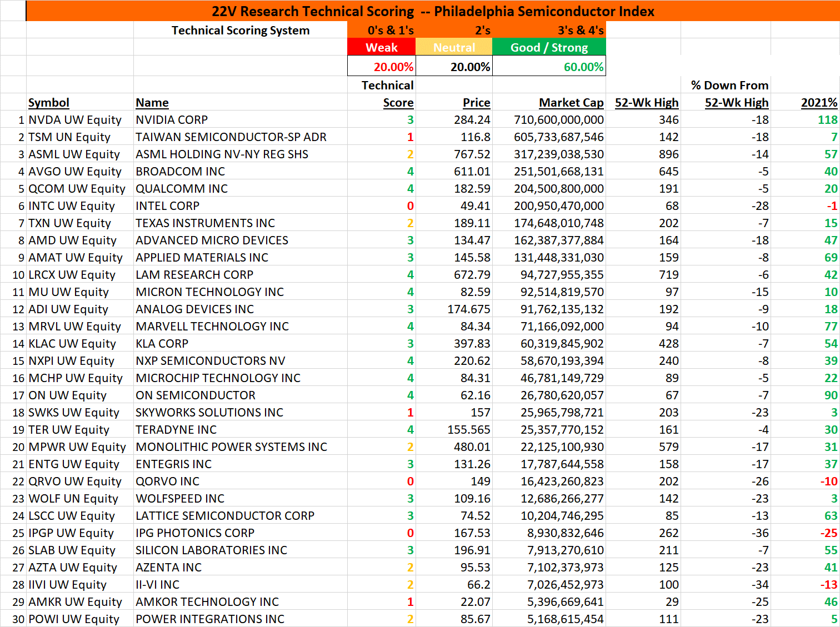This screenshot has width=840, height=627.
Task: Select the red Weak legend cell
Action: tap(382, 47)
